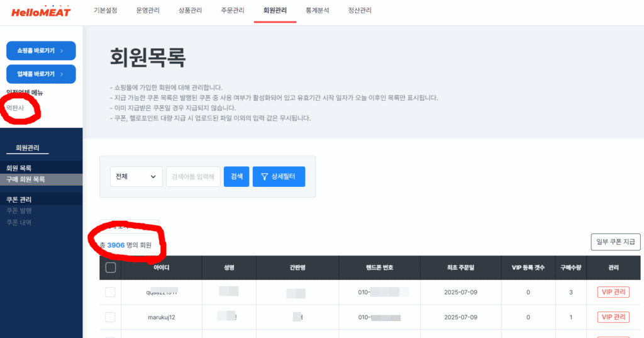Click VIP 관리 for the first row
Screen dimensions: 644x338
coord(614,292)
